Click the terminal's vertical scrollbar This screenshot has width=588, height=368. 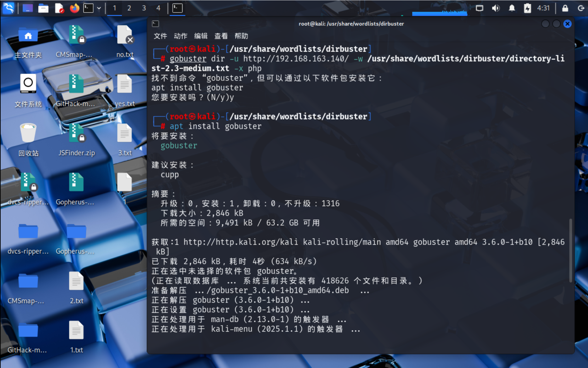pyautogui.click(x=571, y=250)
